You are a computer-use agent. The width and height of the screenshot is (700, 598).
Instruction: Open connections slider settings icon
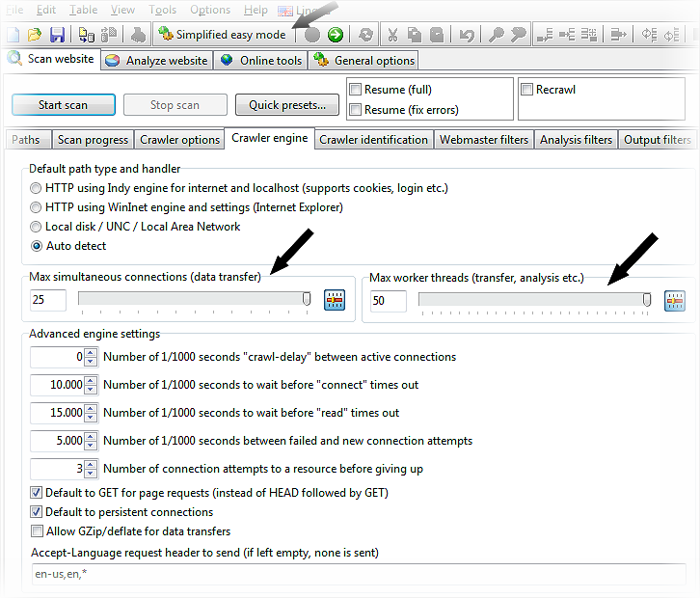tap(335, 300)
